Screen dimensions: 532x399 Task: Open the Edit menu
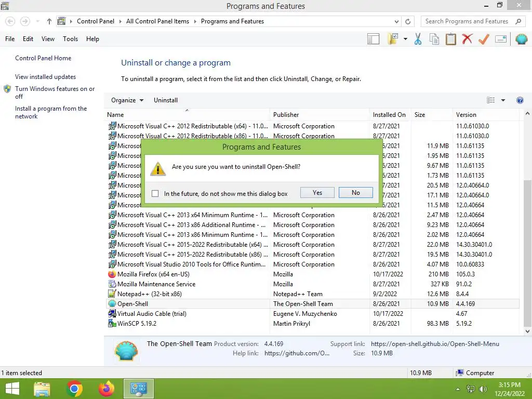click(28, 39)
